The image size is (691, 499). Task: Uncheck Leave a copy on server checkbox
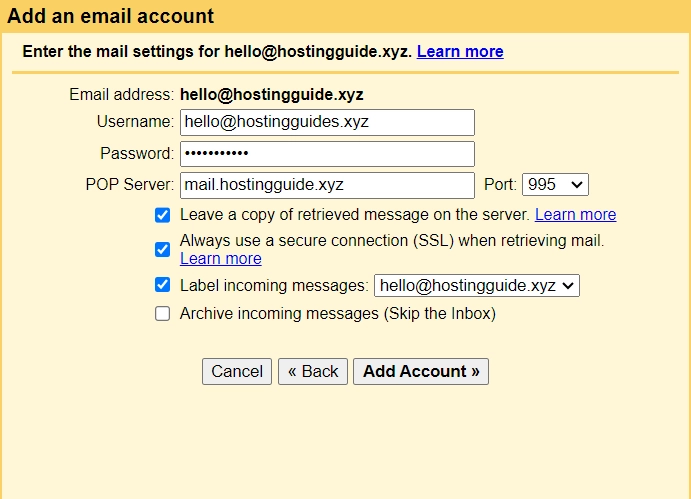(162, 215)
